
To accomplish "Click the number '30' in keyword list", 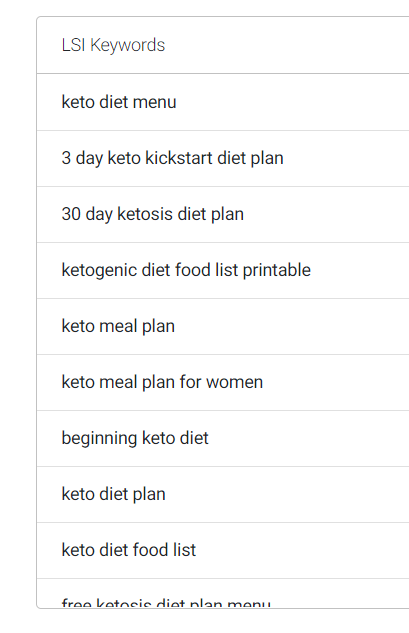I will click(71, 214).
